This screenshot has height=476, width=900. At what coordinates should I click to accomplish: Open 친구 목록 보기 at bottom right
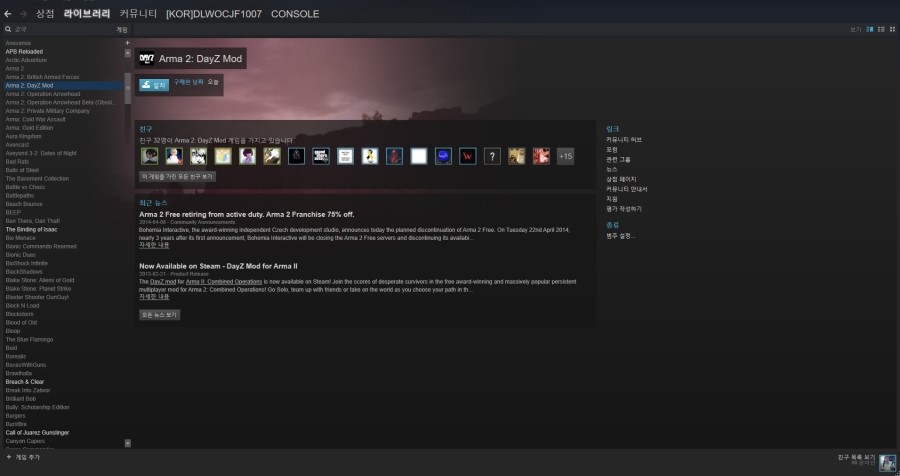tap(856, 457)
